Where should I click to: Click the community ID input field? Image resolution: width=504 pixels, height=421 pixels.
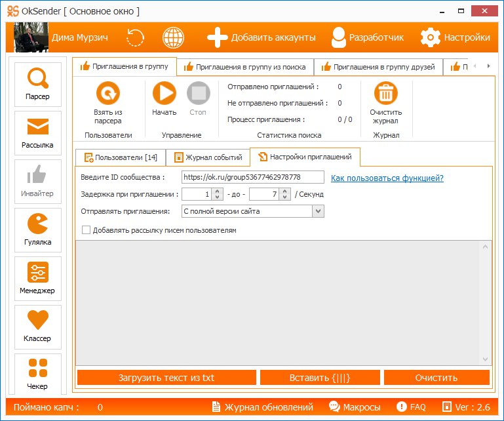pyautogui.click(x=252, y=177)
